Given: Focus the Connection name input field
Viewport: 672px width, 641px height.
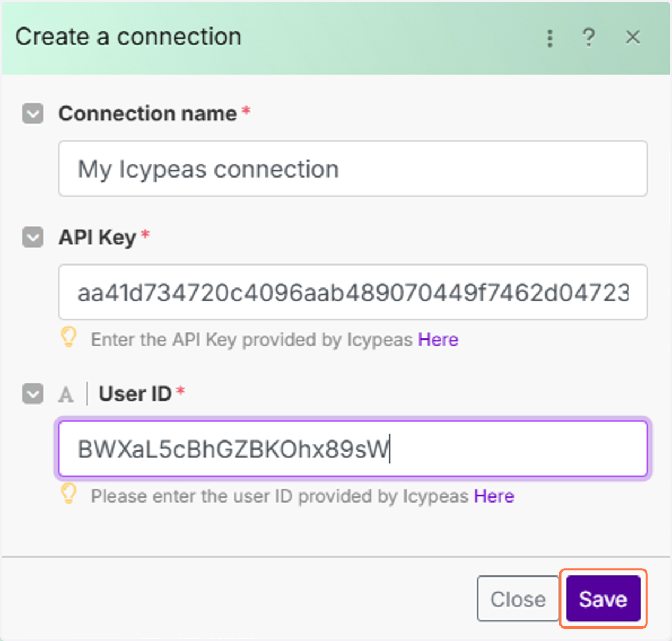Looking at the screenshot, I should [x=353, y=169].
